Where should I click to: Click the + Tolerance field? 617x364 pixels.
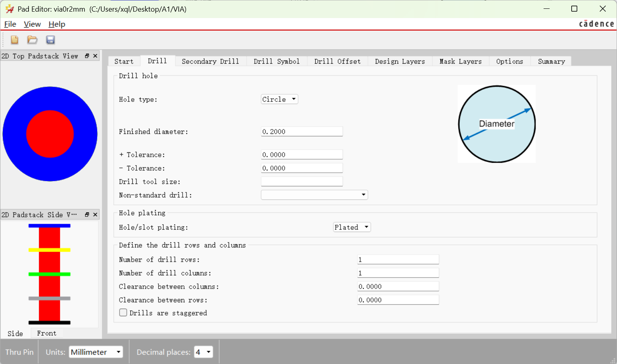click(302, 155)
